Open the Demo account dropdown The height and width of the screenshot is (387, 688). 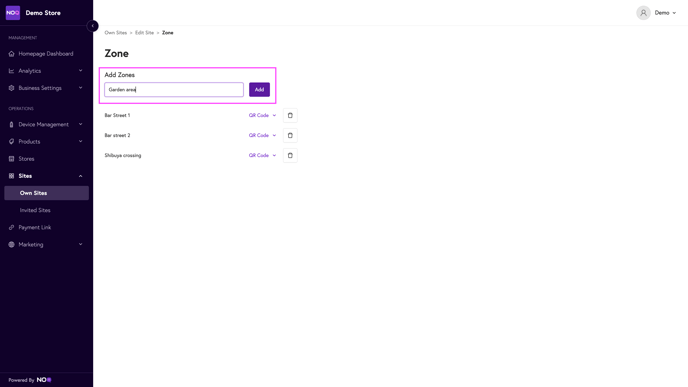tap(665, 13)
